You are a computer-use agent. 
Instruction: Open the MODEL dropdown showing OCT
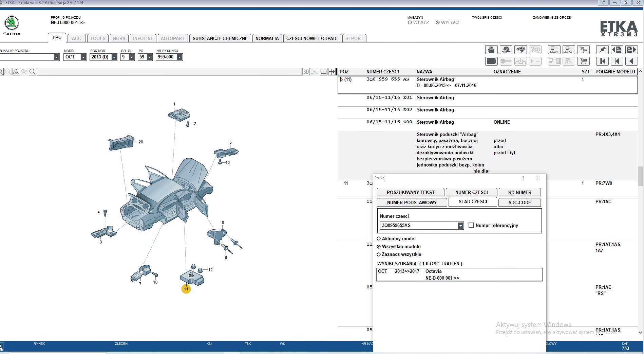pos(83,57)
